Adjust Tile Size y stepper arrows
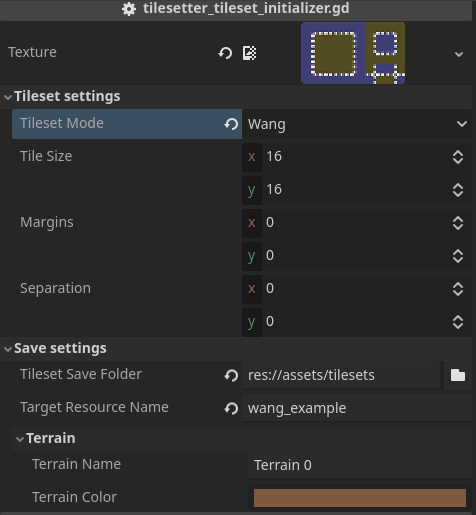The width and height of the screenshot is (476, 515). [458, 190]
